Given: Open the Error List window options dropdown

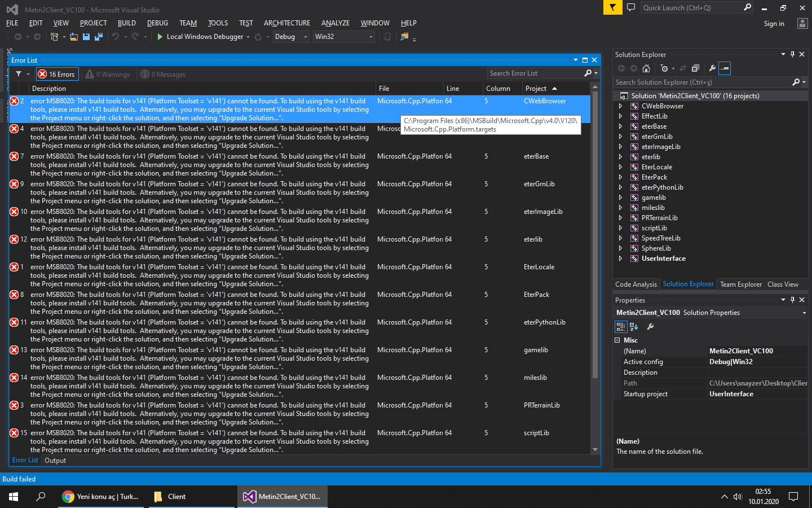Looking at the screenshot, I should point(576,60).
